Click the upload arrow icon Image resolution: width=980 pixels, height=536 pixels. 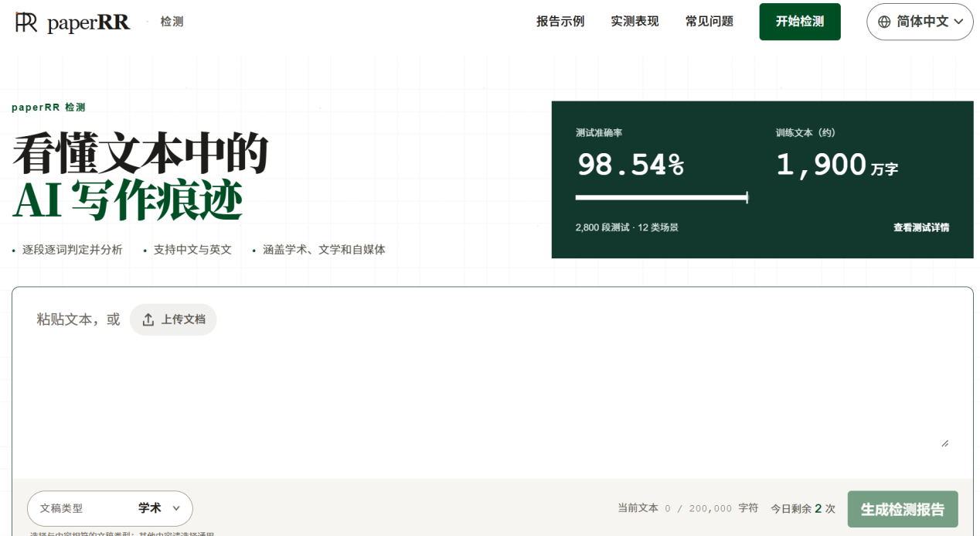tap(148, 319)
